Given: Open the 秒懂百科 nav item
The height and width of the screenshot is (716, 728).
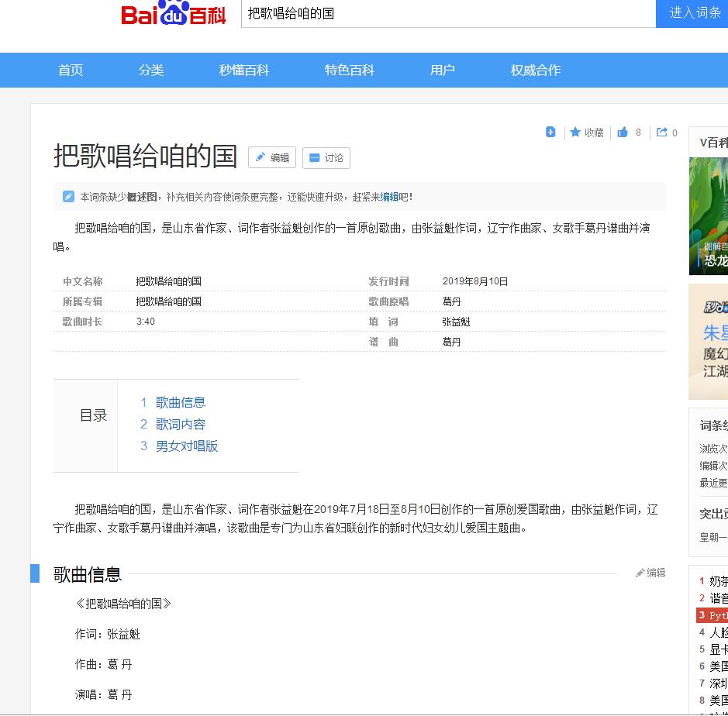Looking at the screenshot, I should [244, 70].
